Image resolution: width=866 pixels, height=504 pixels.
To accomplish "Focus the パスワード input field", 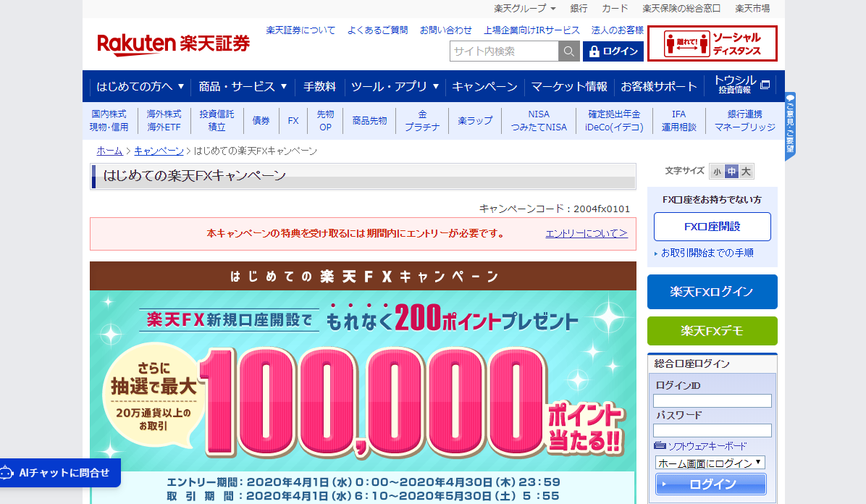I will [712, 430].
